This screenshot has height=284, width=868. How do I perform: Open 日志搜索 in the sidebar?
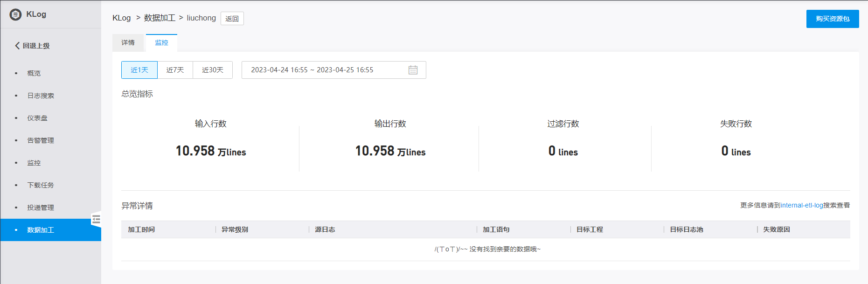pyautogui.click(x=41, y=96)
